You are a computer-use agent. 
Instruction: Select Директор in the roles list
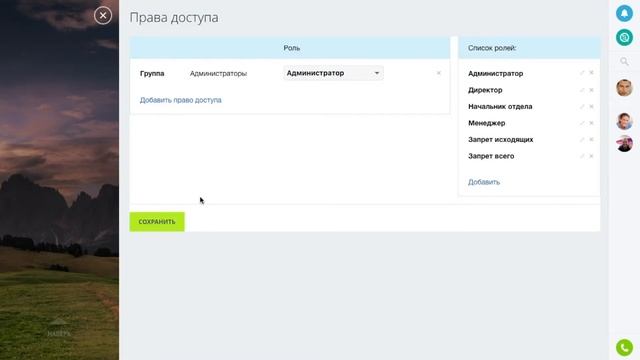click(x=485, y=90)
